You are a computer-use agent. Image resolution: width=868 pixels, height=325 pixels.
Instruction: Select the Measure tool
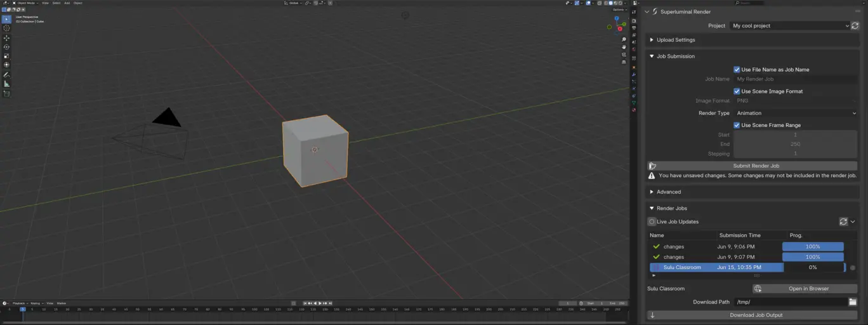[7, 84]
